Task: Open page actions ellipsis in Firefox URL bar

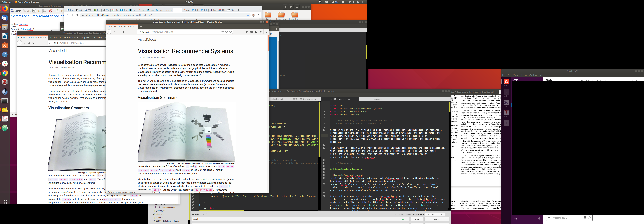Action: pos(222,32)
